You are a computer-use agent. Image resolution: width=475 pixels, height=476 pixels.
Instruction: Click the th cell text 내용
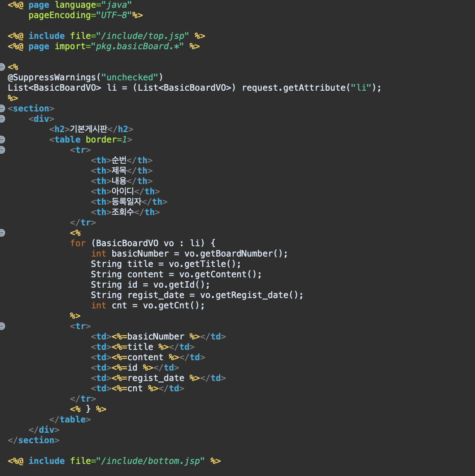point(119,181)
